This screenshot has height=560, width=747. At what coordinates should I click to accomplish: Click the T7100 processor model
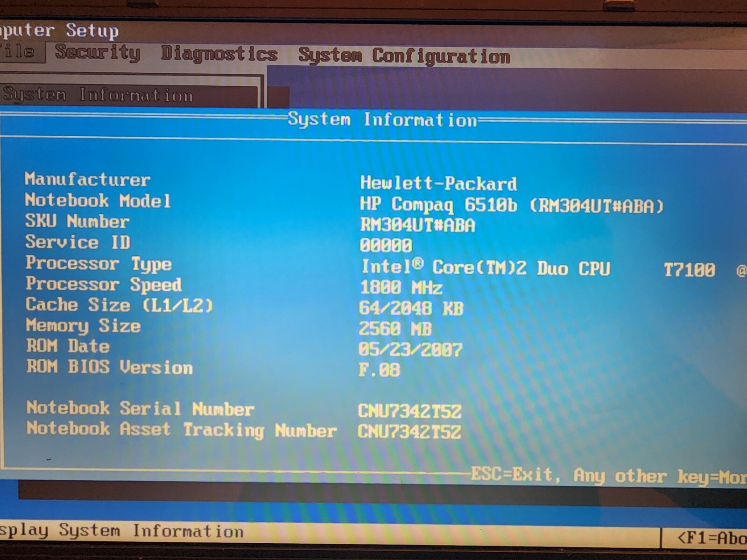(689, 269)
